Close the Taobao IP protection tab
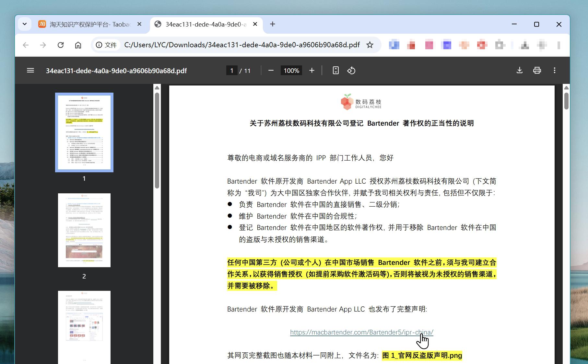Screen dimensions: 588x364 click(x=139, y=24)
